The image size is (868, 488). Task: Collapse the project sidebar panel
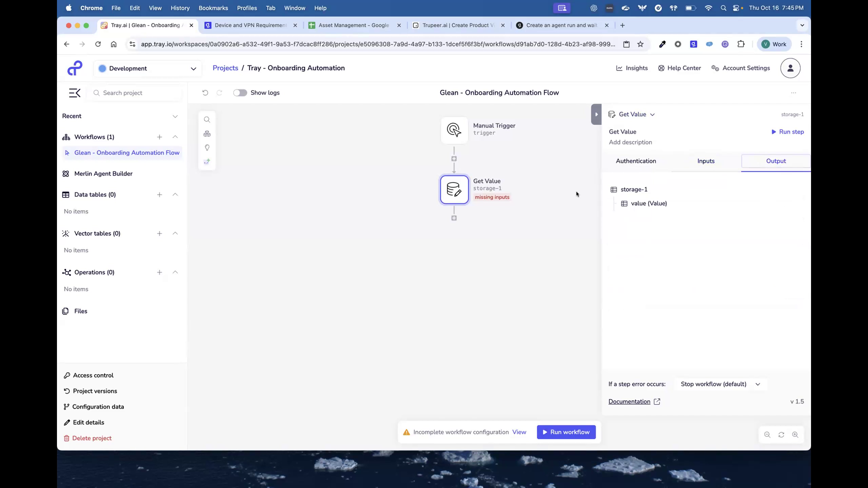[x=75, y=93]
